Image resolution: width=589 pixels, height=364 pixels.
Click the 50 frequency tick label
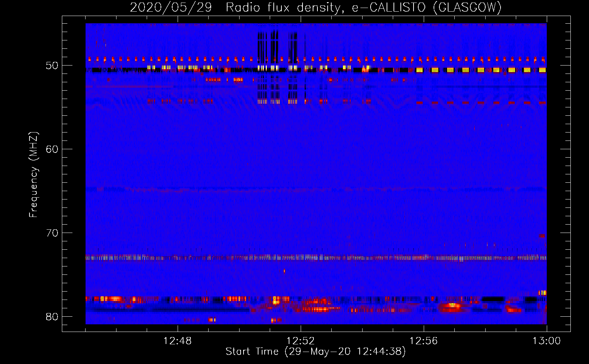coord(52,66)
